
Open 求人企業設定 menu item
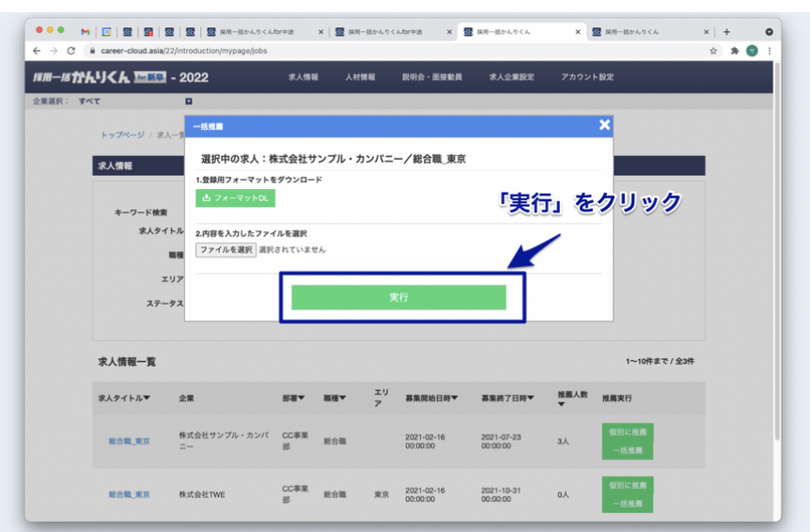click(x=511, y=77)
